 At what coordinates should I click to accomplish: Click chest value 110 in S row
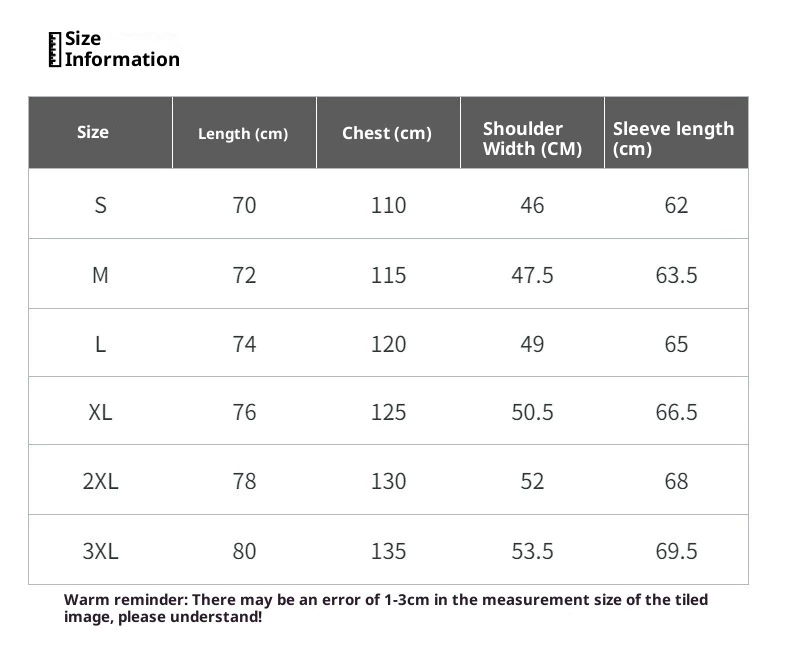point(388,205)
